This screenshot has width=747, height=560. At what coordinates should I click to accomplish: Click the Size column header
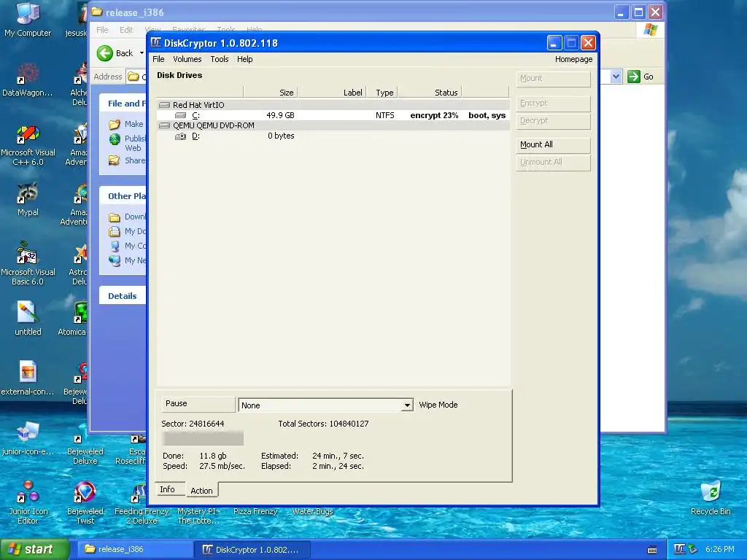point(270,93)
